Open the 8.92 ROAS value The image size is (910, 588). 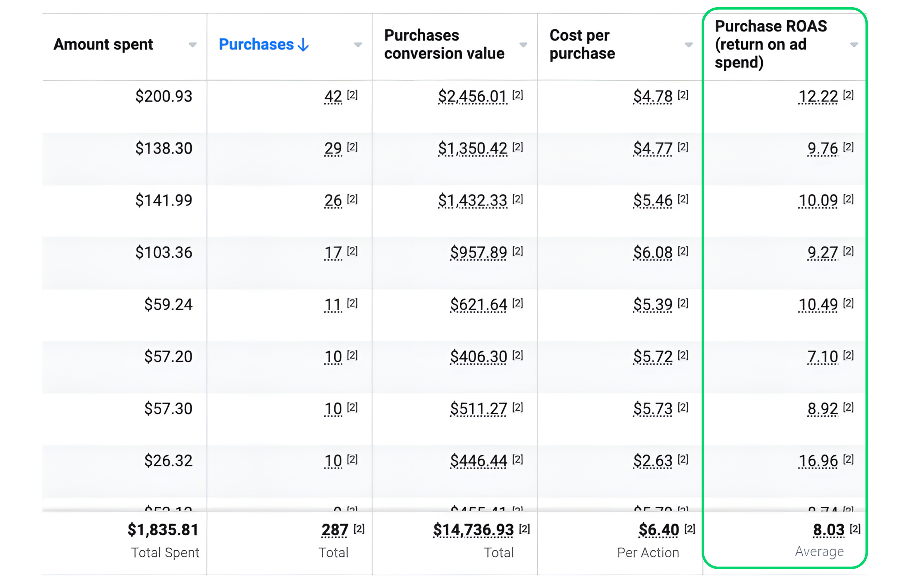coord(823,409)
